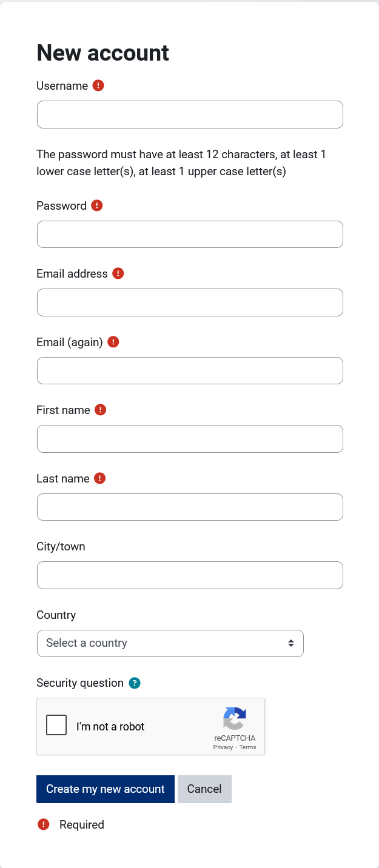Click the required icon beside Last name
This screenshot has height=868, width=379.
click(99, 478)
